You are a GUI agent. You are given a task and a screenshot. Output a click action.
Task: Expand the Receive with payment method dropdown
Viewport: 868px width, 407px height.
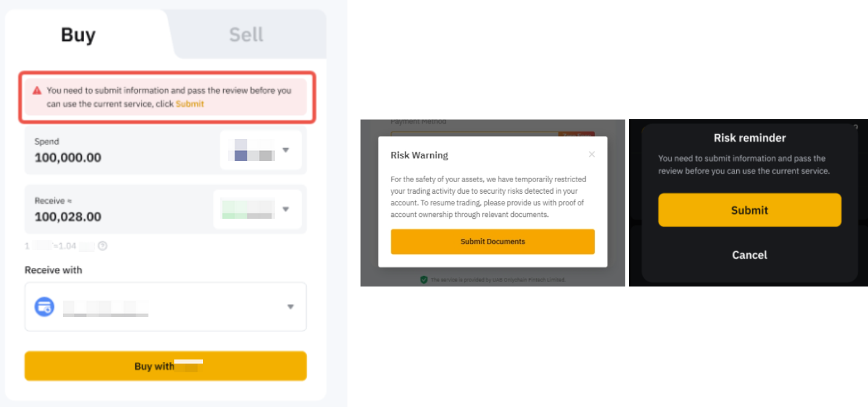291,306
